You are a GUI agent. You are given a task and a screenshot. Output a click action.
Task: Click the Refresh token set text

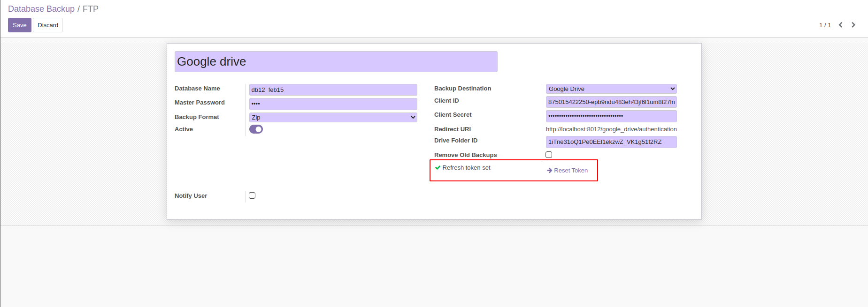[466, 168]
